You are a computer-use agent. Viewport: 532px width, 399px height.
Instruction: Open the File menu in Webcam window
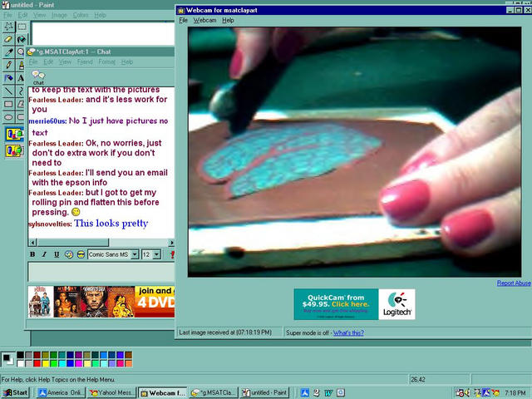coord(183,20)
